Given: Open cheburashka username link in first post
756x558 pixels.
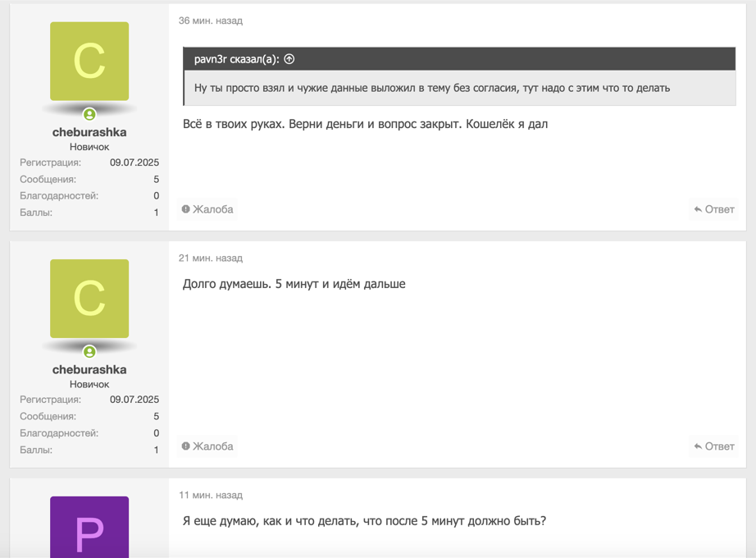Looking at the screenshot, I should [89, 132].
